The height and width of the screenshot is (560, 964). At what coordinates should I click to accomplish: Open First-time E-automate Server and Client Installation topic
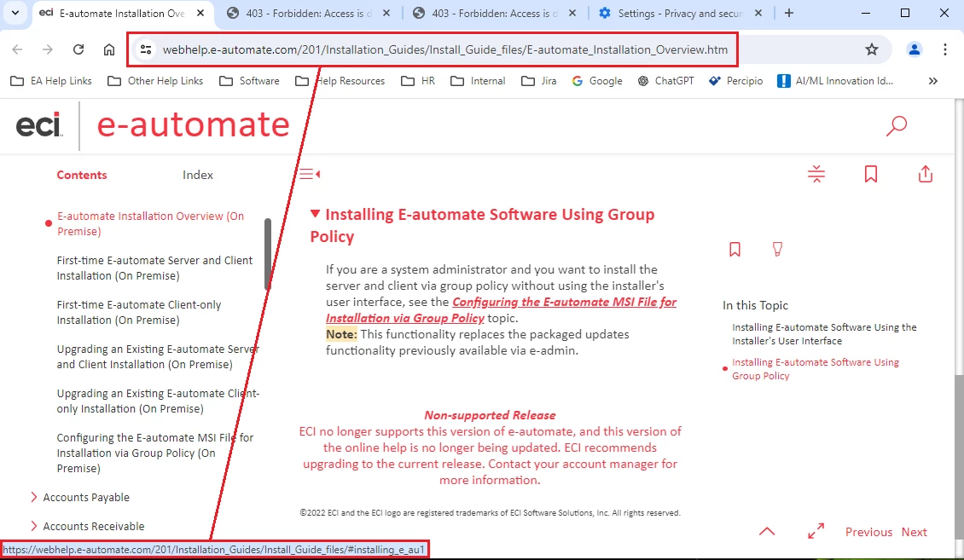click(154, 268)
